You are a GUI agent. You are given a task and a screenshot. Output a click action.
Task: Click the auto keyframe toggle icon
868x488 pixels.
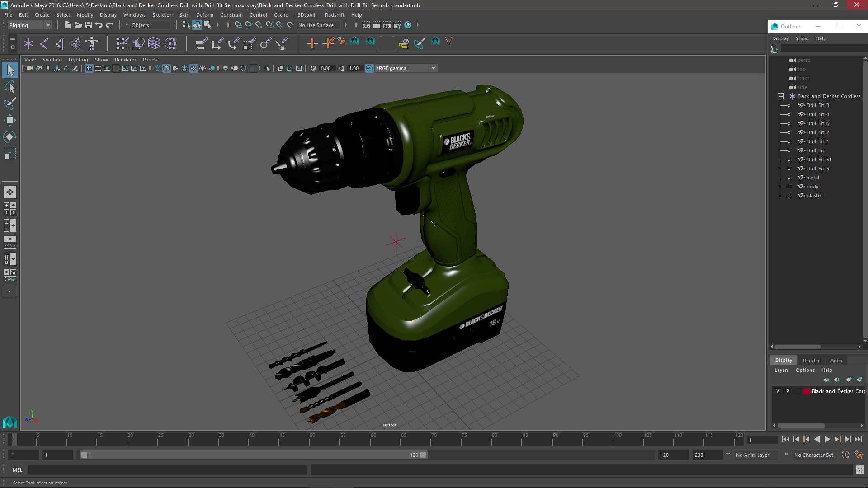click(x=845, y=455)
